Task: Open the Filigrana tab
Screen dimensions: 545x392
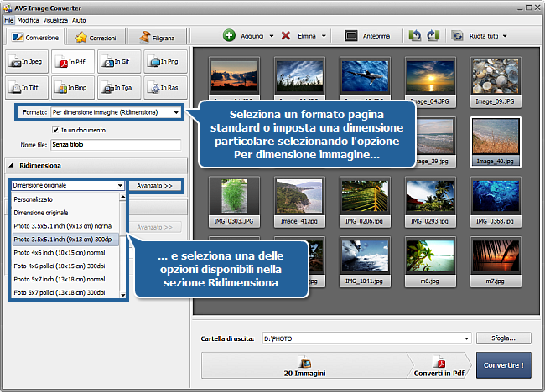Action: [158, 38]
